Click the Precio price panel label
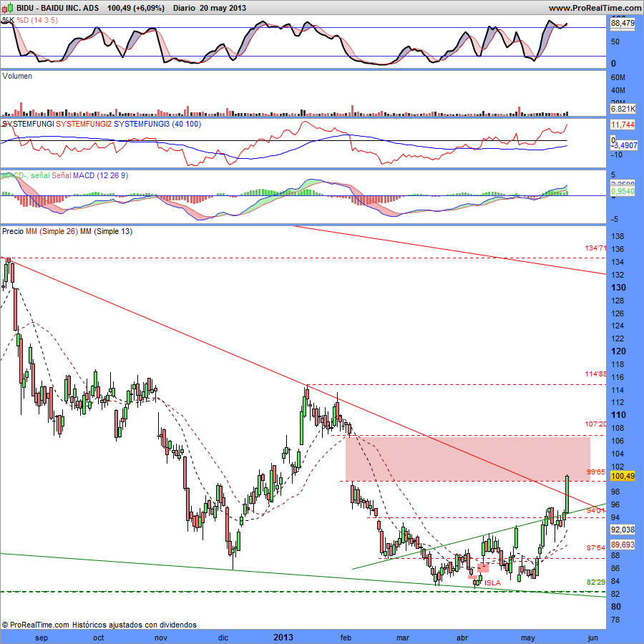 pyautogui.click(x=13, y=231)
